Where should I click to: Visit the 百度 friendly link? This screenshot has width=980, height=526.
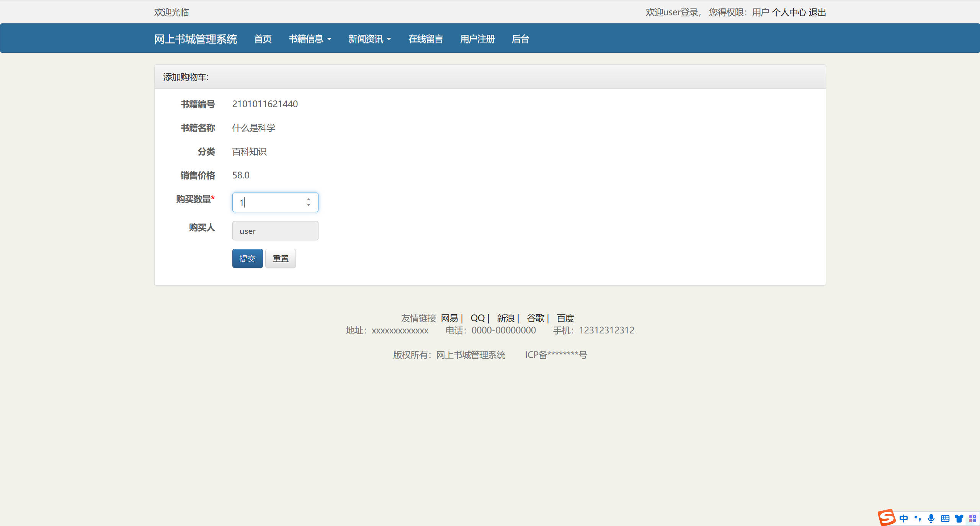coord(565,318)
